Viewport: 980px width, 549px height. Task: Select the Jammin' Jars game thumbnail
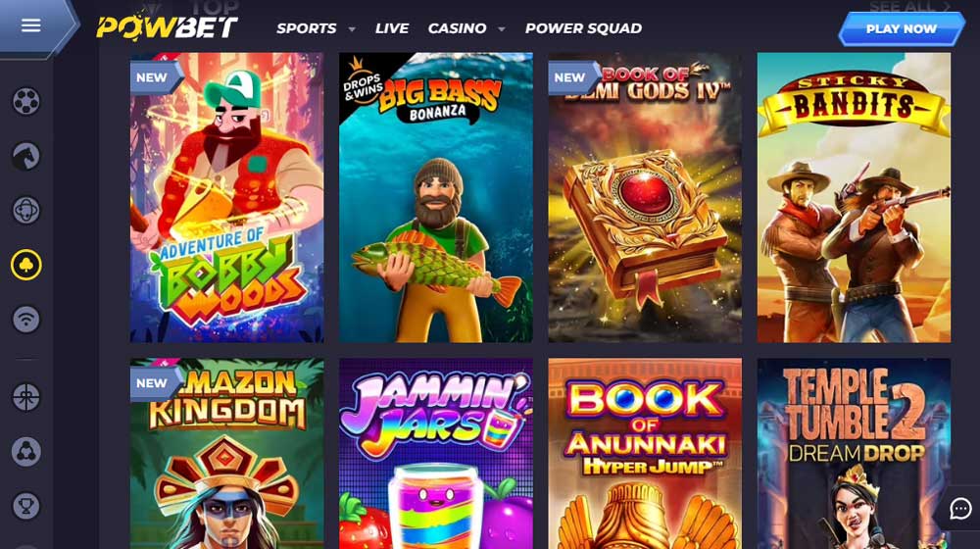pos(436,453)
